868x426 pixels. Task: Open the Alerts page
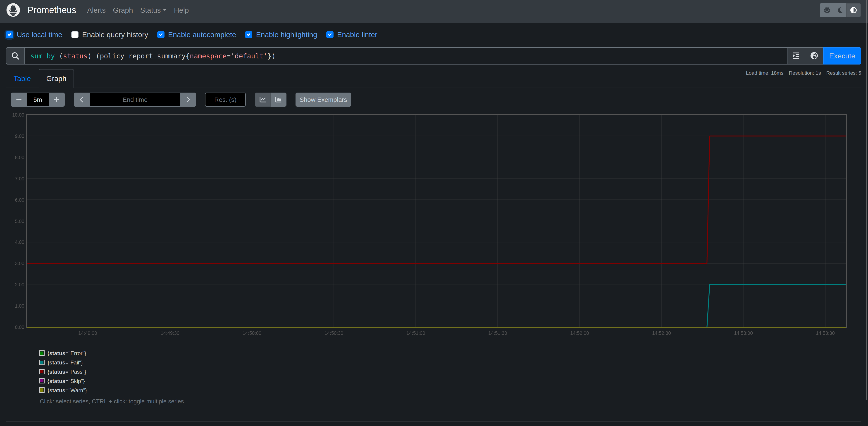tap(96, 10)
